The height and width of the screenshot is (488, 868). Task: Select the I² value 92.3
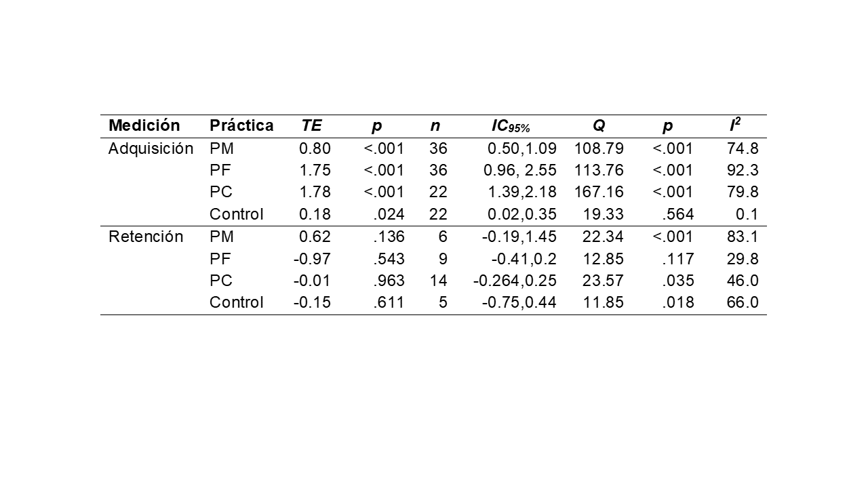pyautogui.click(x=741, y=170)
